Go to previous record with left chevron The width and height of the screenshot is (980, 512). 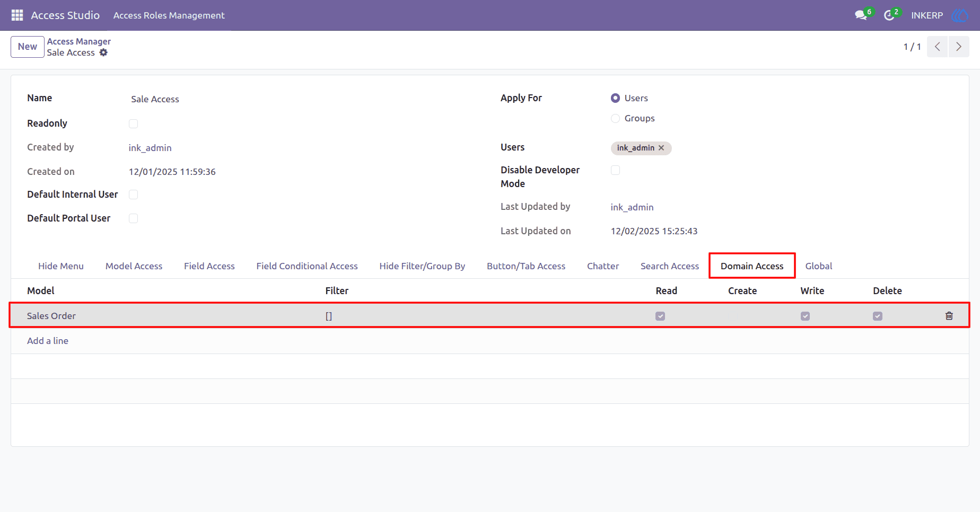(938, 47)
